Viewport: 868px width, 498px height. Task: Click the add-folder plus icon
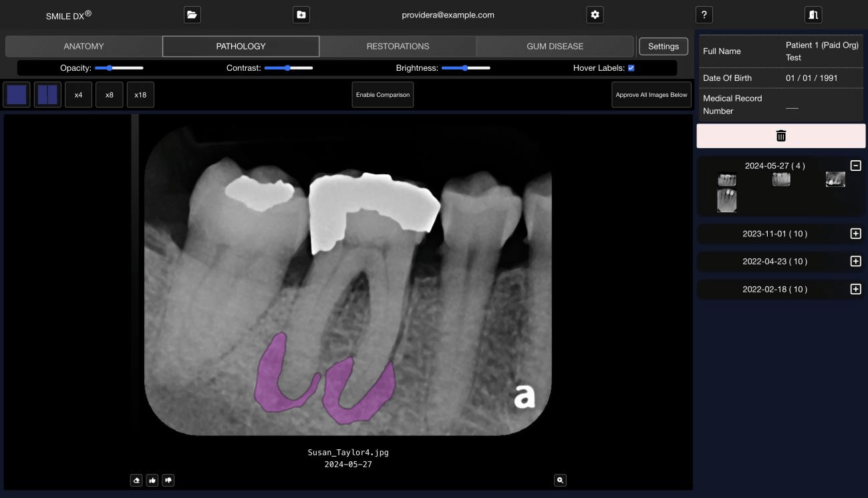pyautogui.click(x=301, y=15)
